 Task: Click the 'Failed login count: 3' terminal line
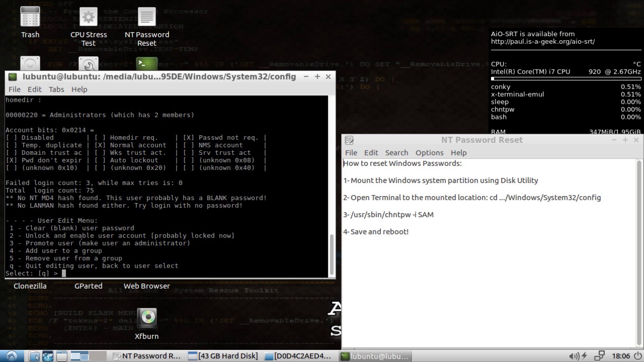click(x=94, y=183)
